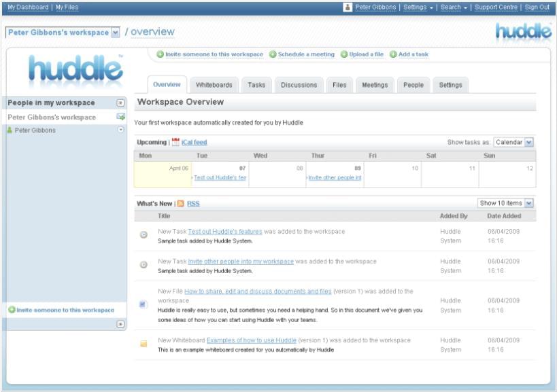
Task: Click the Added By column header
Action: pyautogui.click(x=454, y=215)
